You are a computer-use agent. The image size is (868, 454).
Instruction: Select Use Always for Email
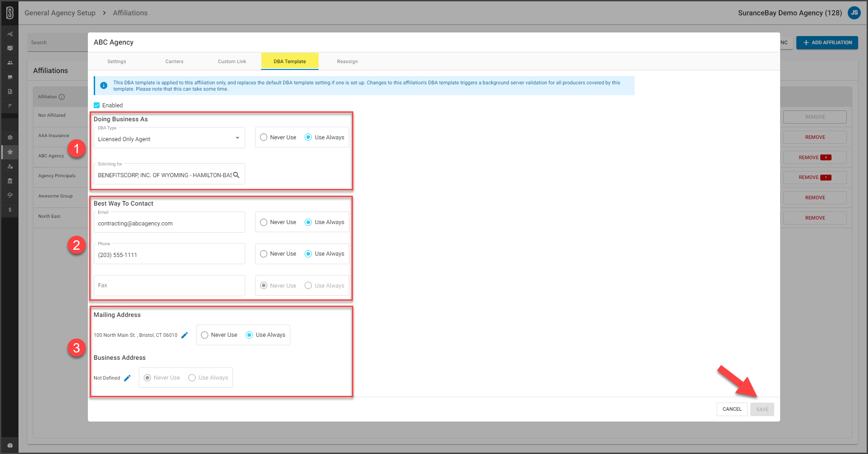[x=308, y=222]
